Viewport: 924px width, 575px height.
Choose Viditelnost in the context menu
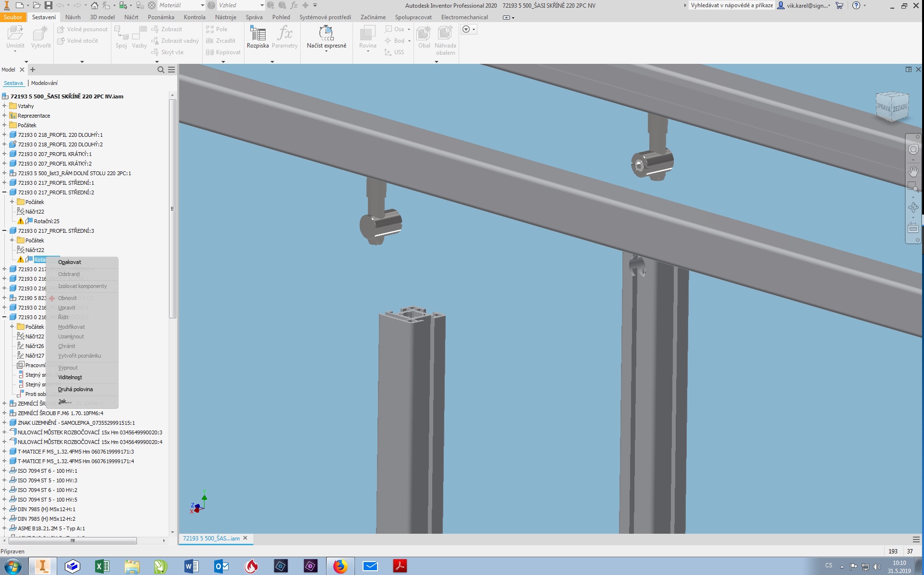point(70,377)
